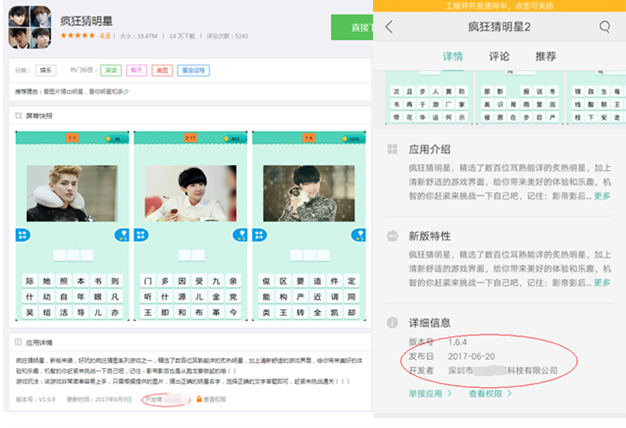Click the lock icon beside 查看权限

coord(199,398)
